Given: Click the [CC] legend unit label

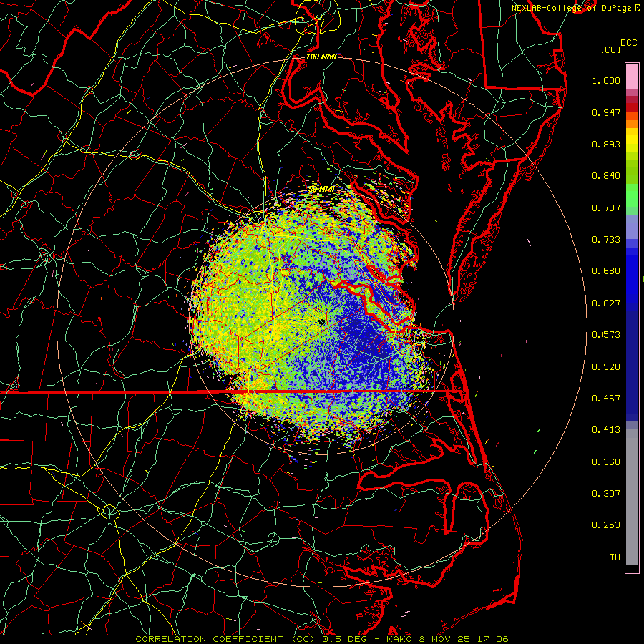Looking at the screenshot, I should point(610,49).
